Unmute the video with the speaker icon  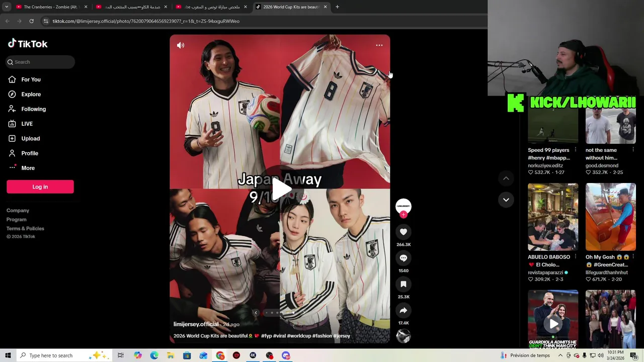pyautogui.click(x=181, y=45)
